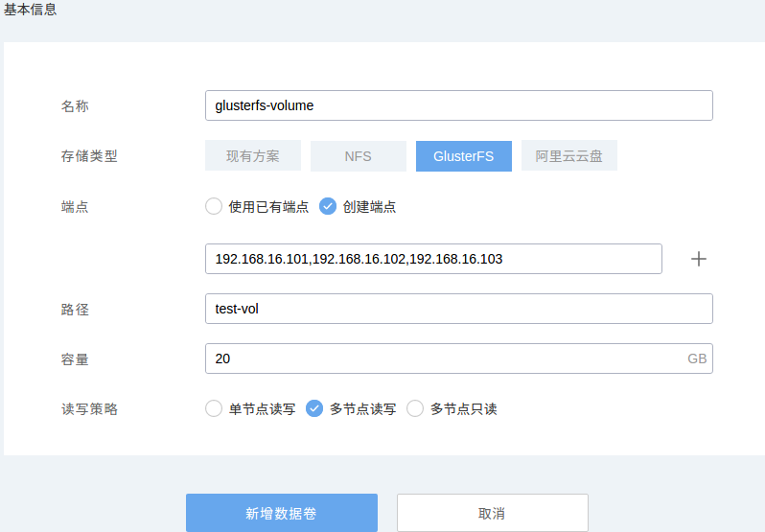765x532 pixels.
Task: Click the 读写策略 field label
Action: coord(89,408)
